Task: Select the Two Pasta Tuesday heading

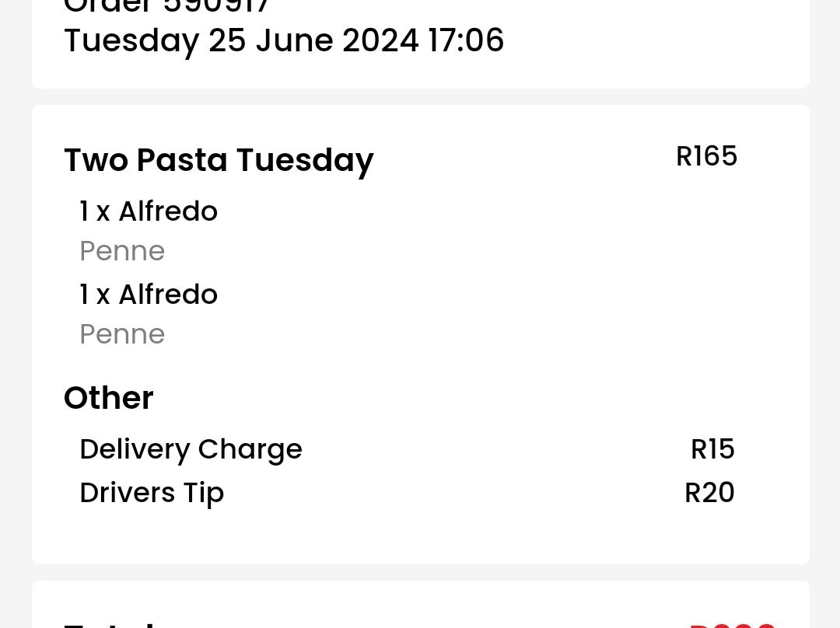Action: coord(219,161)
